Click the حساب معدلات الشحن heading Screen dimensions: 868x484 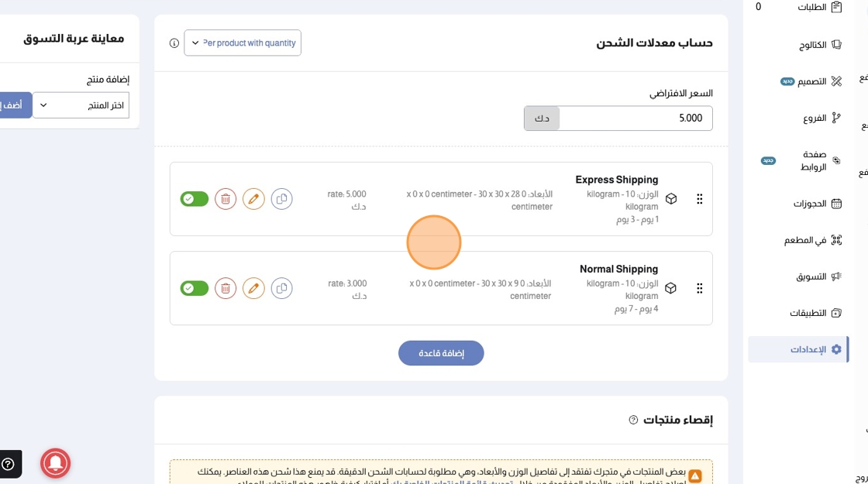[654, 43]
